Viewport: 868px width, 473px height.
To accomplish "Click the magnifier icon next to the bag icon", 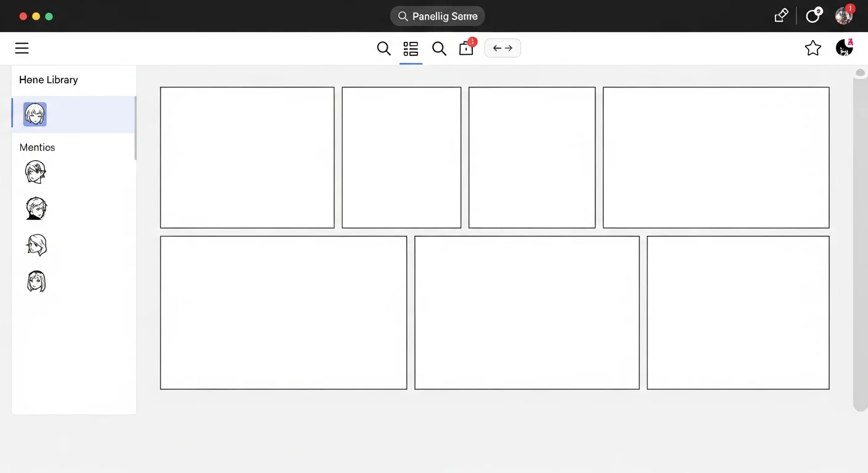I will pyautogui.click(x=439, y=49).
